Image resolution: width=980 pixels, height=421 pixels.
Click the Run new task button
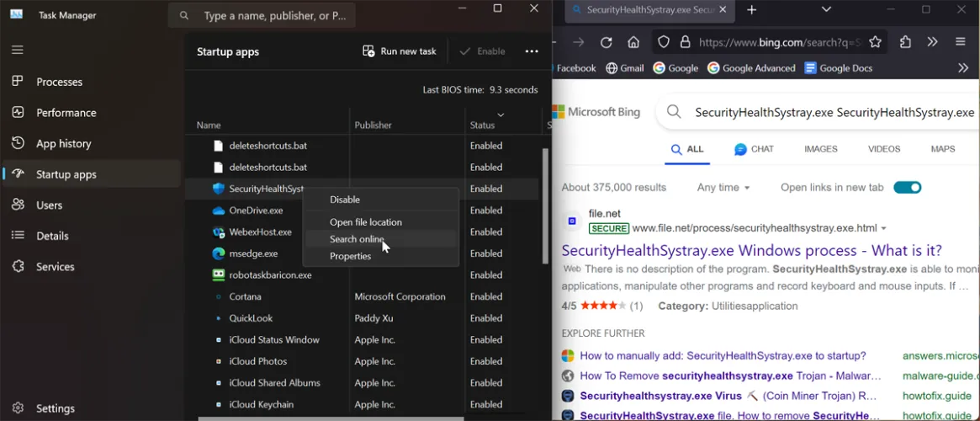(400, 51)
